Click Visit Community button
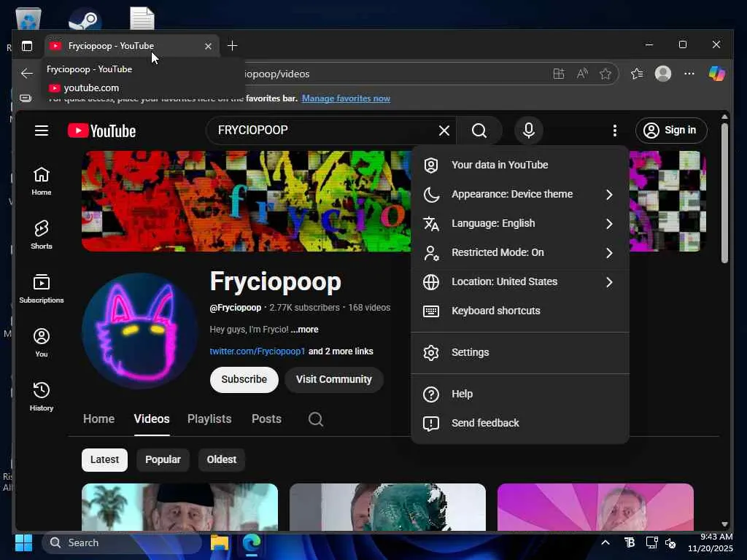The height and width of the screenshot is (560, 747). pos(334,379)
